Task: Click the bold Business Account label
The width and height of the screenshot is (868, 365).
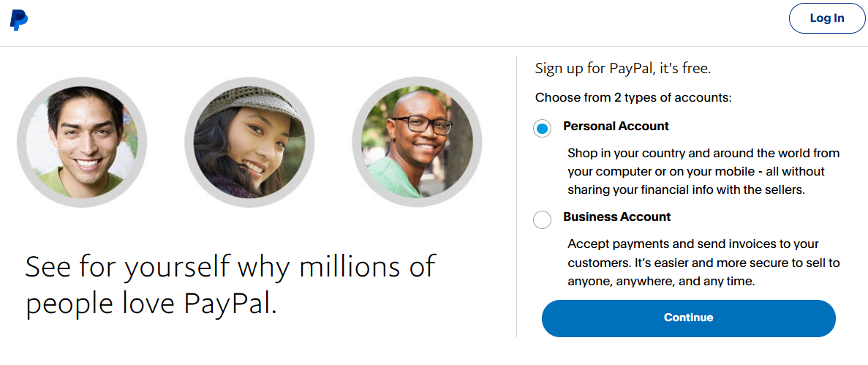Action: (x=616, y=217)
